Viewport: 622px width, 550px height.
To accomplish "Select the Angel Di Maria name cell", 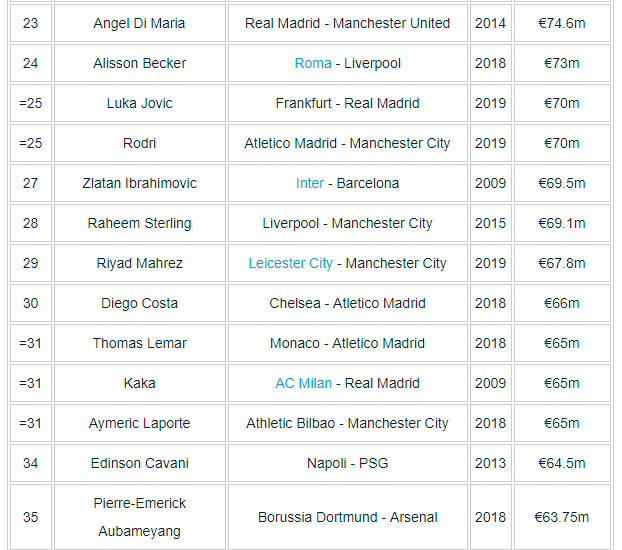I will pos(139,23).
